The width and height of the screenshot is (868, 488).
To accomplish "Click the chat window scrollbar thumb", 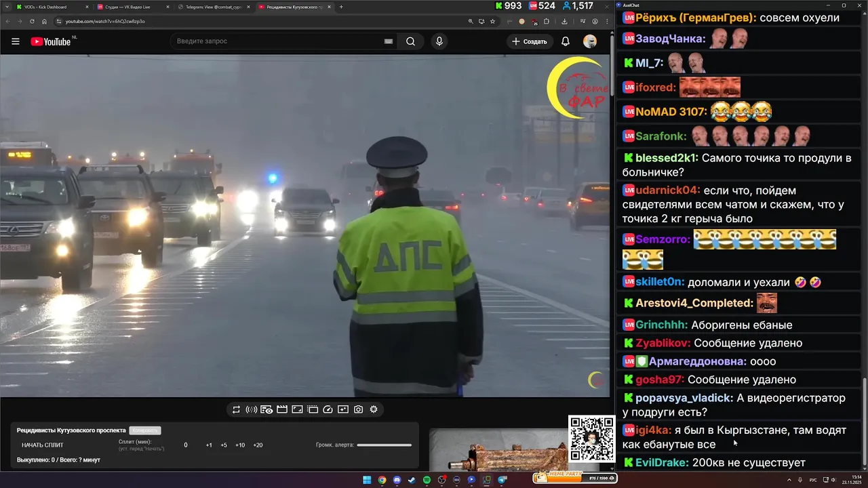I will coord(864,420).
